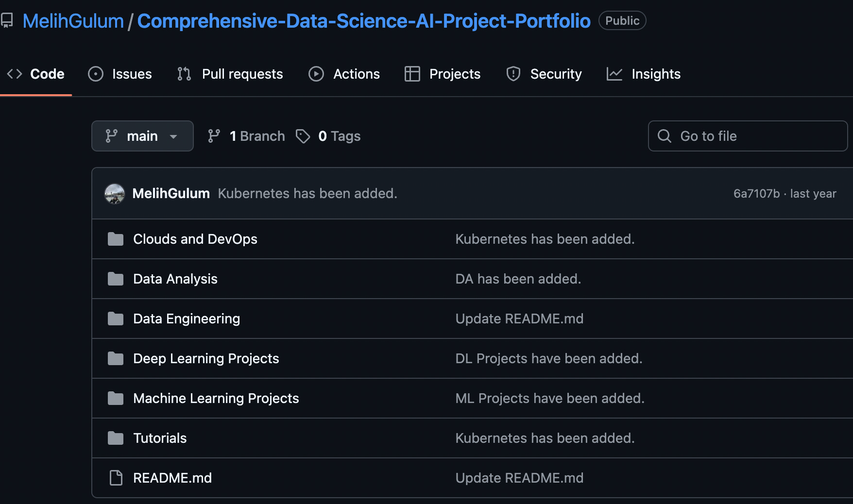Screen dimensions: 853x504
Task: Click the folder icon for Tutorials
Action: pyautogui.click(x=116, y=438)
